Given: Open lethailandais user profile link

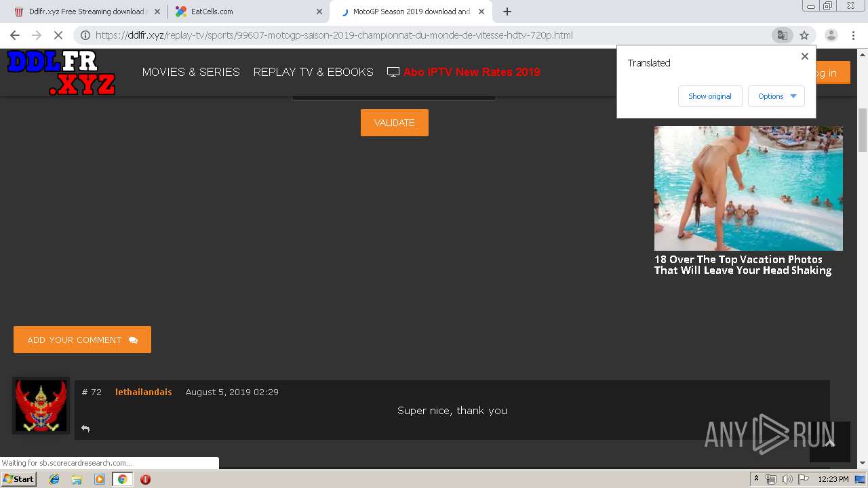Looking at the screenshot, I should 143,392.
